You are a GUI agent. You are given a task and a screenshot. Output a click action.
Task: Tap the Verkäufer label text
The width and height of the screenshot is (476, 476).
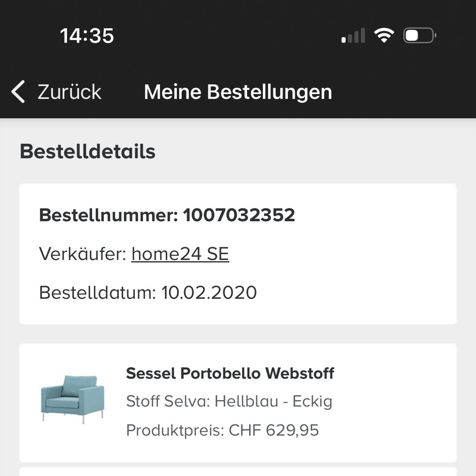[x=83, y=254]
